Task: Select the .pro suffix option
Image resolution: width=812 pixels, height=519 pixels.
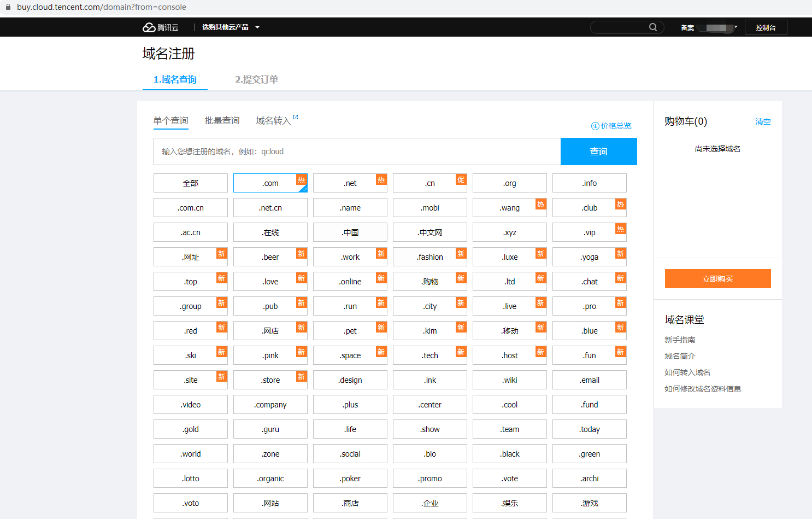Action: tap(590, 306)
